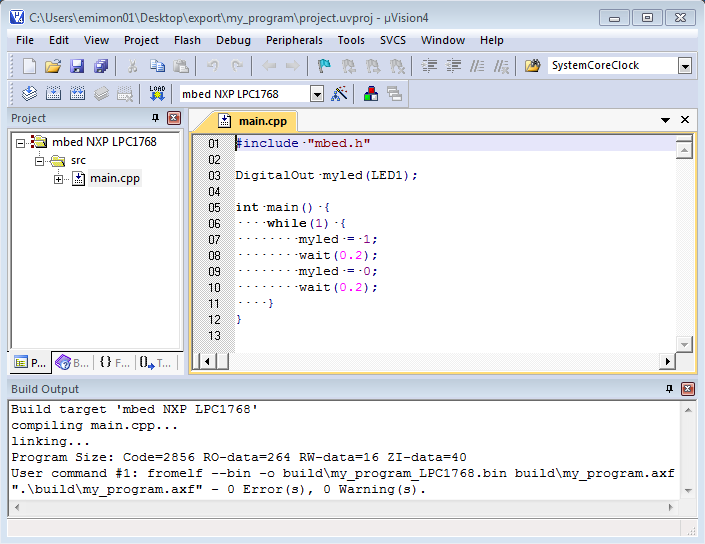The width and height of the screenshot is (705, 544).
Task: Open the Peripherals menu
Action: pyautogui.click(x=294, y=40)
